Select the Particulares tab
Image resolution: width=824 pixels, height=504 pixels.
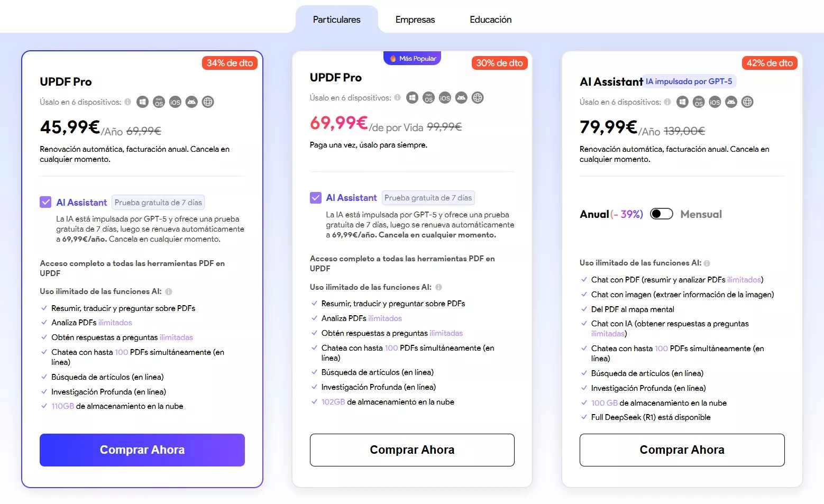[x=336, y=20]
